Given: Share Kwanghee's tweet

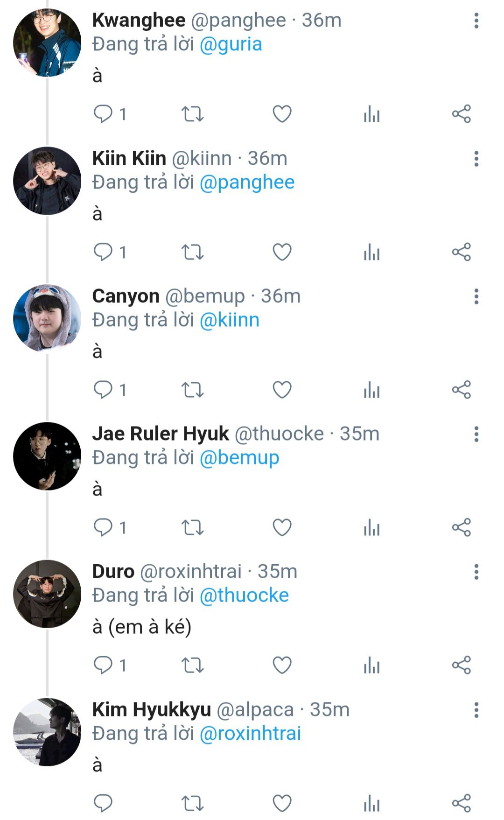Looking at the screenshot, I should pyautogui.click(x=461, y=114).
